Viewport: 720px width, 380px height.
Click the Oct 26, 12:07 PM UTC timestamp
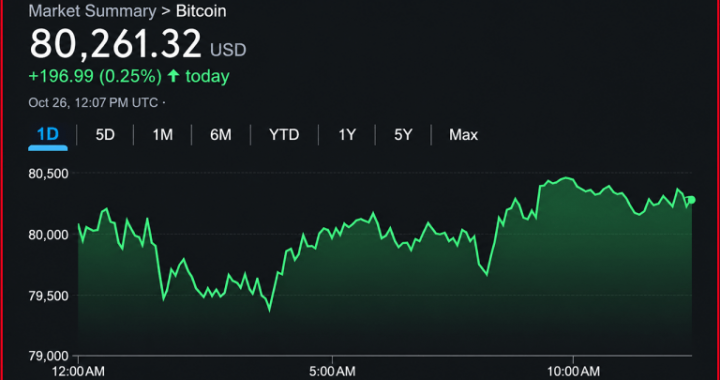pos(93,102)
